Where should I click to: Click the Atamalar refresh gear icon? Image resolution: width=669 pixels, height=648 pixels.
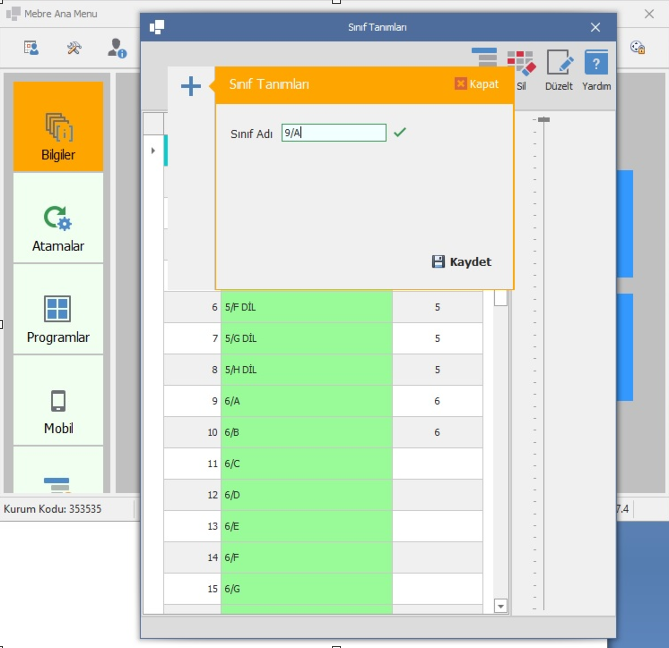(x=58, y=218)
